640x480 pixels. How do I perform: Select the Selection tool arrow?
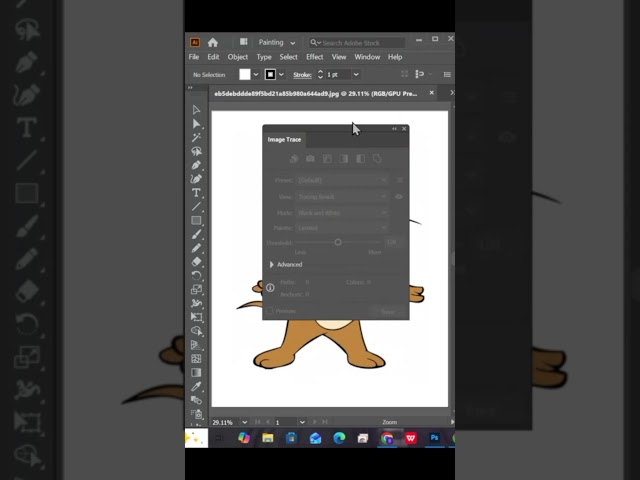pyautogui.click(x=196, y=110)
